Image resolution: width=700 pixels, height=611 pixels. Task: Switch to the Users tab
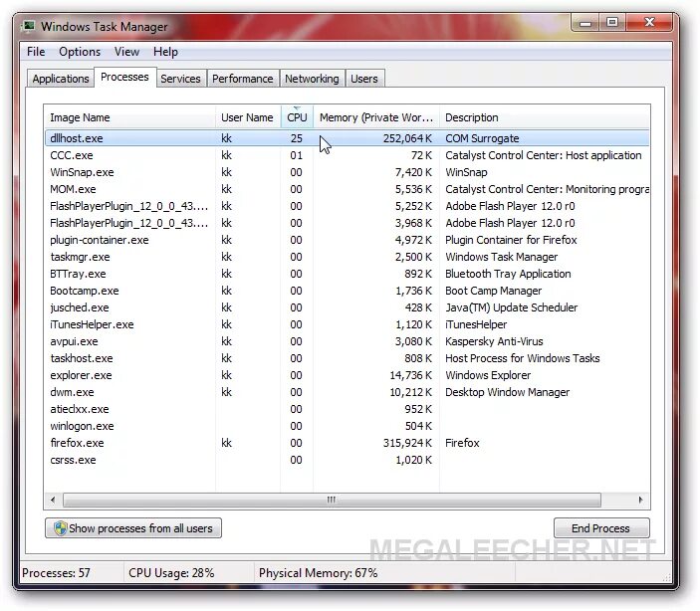coord(363,79)
